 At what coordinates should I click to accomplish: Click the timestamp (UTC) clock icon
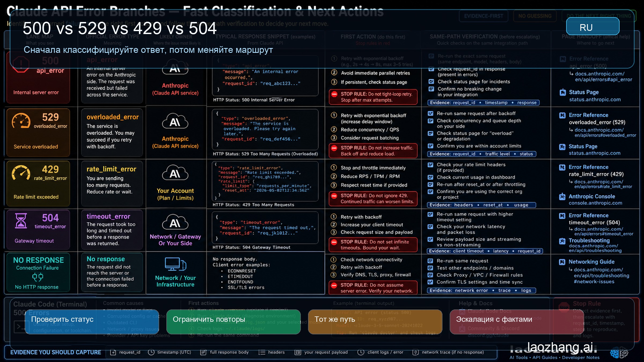click(151, 352)
